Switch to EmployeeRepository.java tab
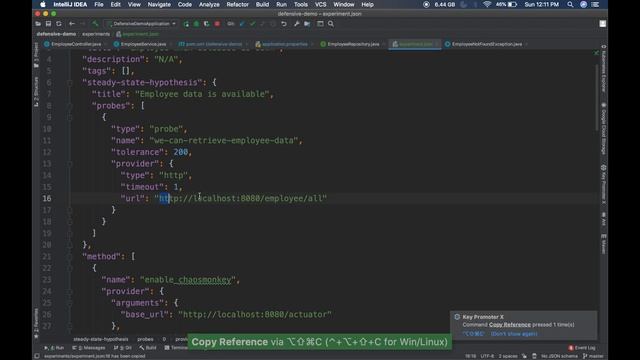The height and width of the screenshot is (360, 640). tap(353, 44)
